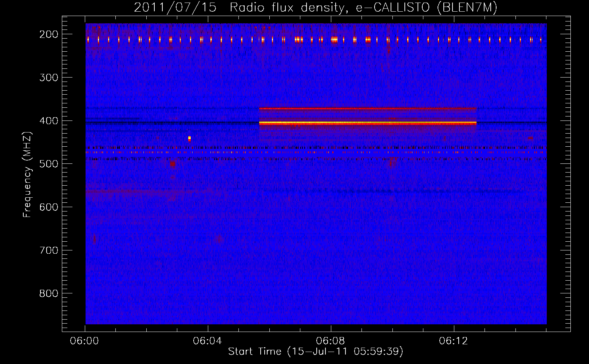Click the 800 frequency tick label
This screenshot has width=589, height=364.
[48, 293]
